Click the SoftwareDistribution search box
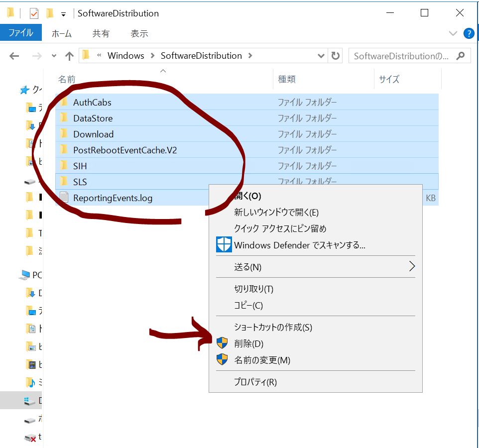 [x=401, y=56]
